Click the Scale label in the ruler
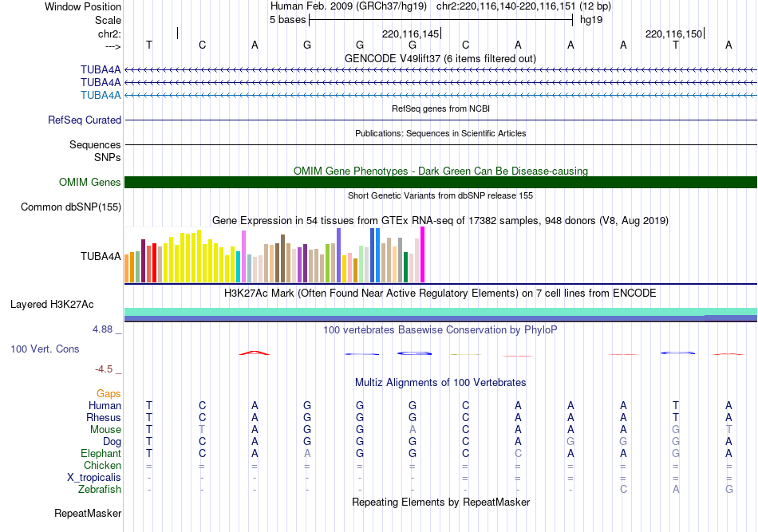The image size is (758, 532). click(108, 20)
